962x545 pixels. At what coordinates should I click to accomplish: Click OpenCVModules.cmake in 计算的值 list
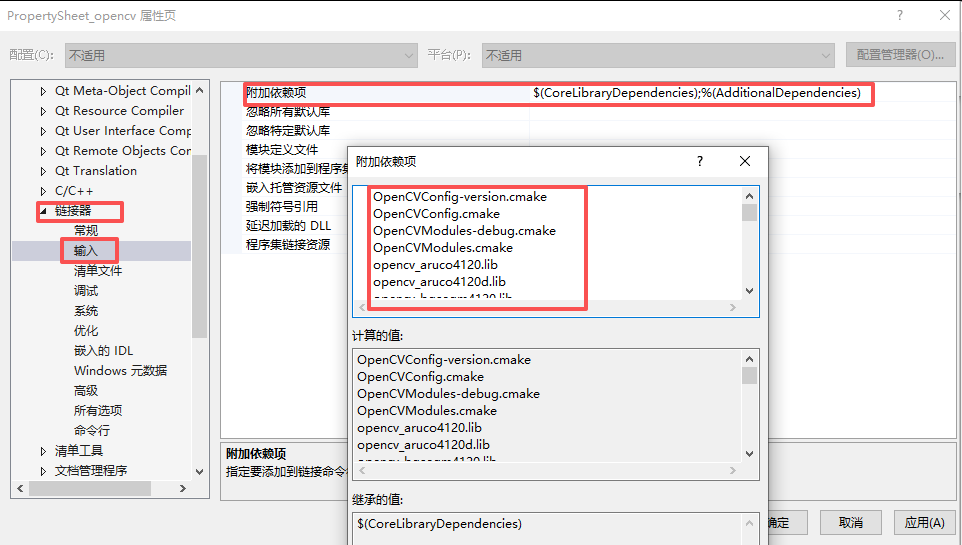point(427,411)
